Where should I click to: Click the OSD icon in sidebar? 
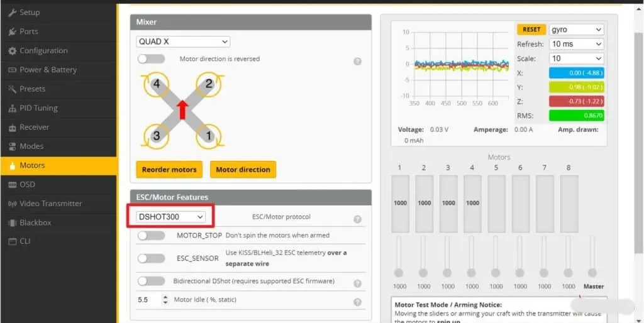(13, 185)
